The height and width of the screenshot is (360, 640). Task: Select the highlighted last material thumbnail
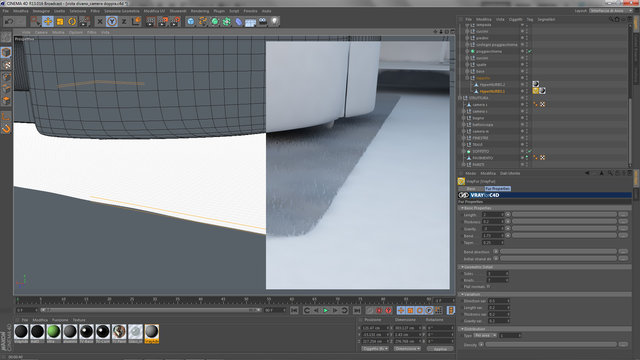click(151, 332)
